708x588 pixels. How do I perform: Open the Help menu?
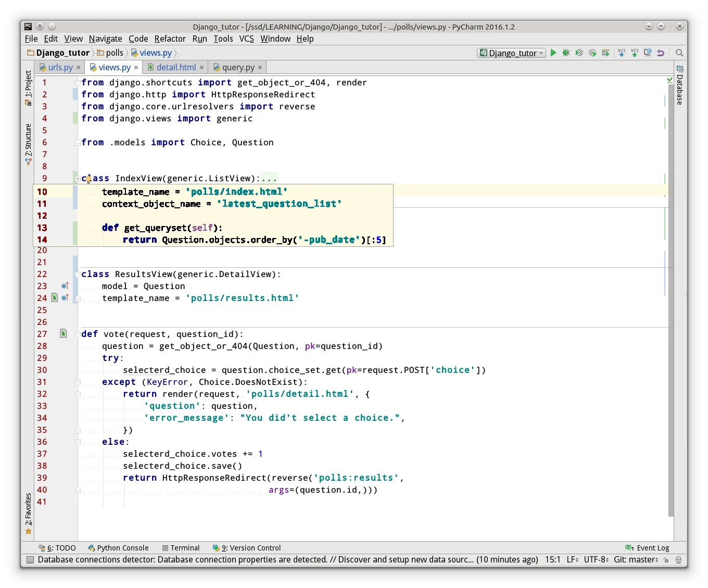pos(305,39)
